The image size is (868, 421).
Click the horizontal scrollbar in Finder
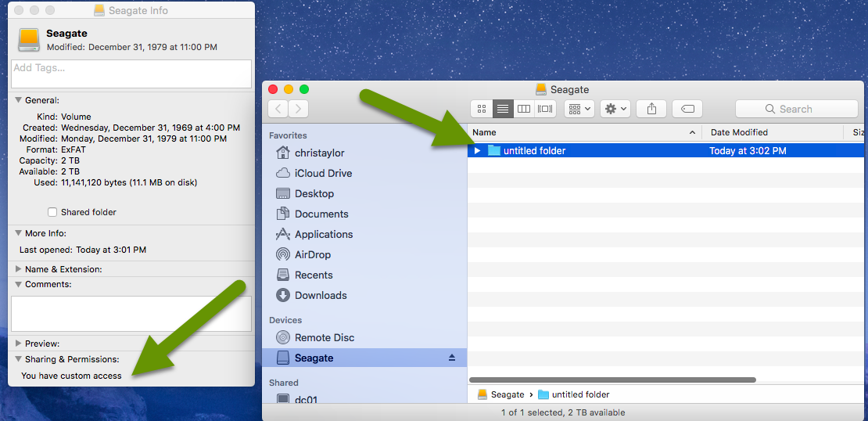pos(612,380)
